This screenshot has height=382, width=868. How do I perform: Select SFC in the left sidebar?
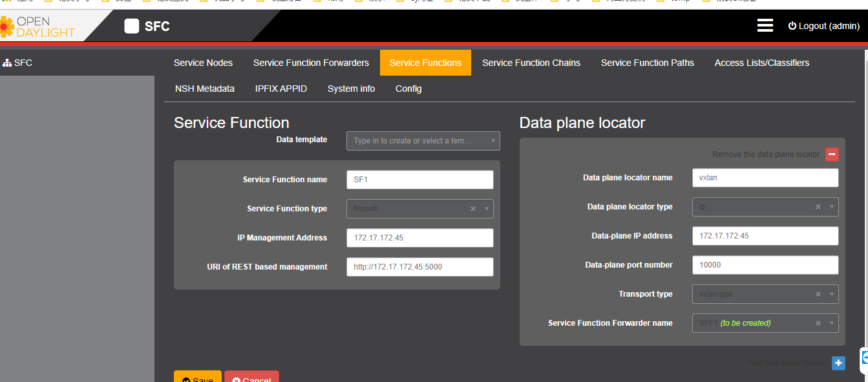click(x=17, y=63)
